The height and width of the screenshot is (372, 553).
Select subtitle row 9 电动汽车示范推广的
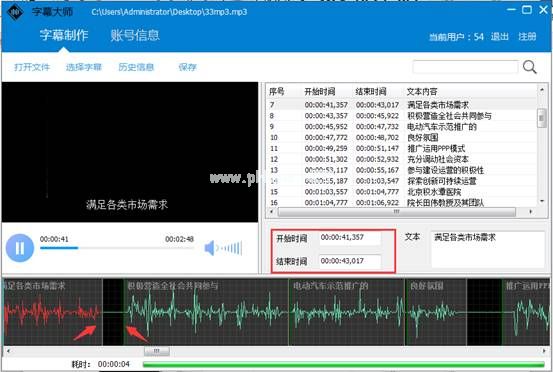click(401, 127)
